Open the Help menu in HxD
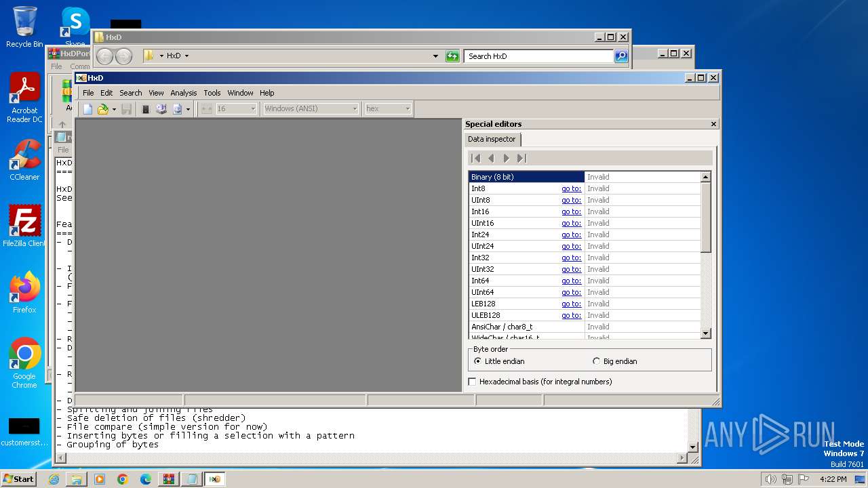The width and height of the screenshot is (868, 488). click(x=267, y=93)
